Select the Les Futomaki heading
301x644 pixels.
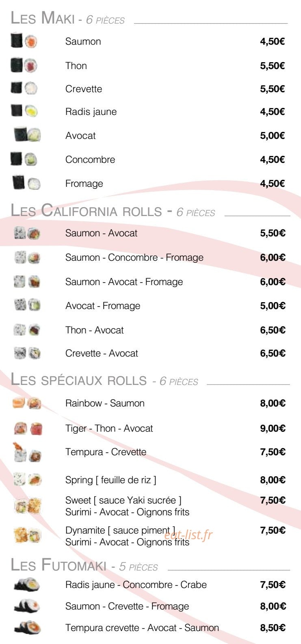pyautogui.click(x=84, y=565)
